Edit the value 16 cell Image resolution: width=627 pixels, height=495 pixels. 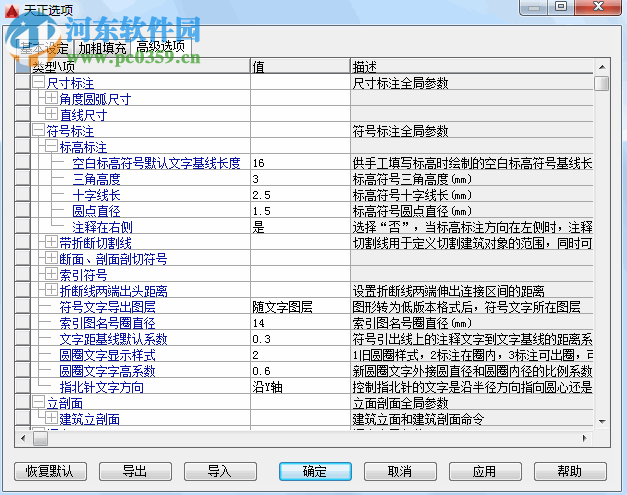[x=300, y=162]
